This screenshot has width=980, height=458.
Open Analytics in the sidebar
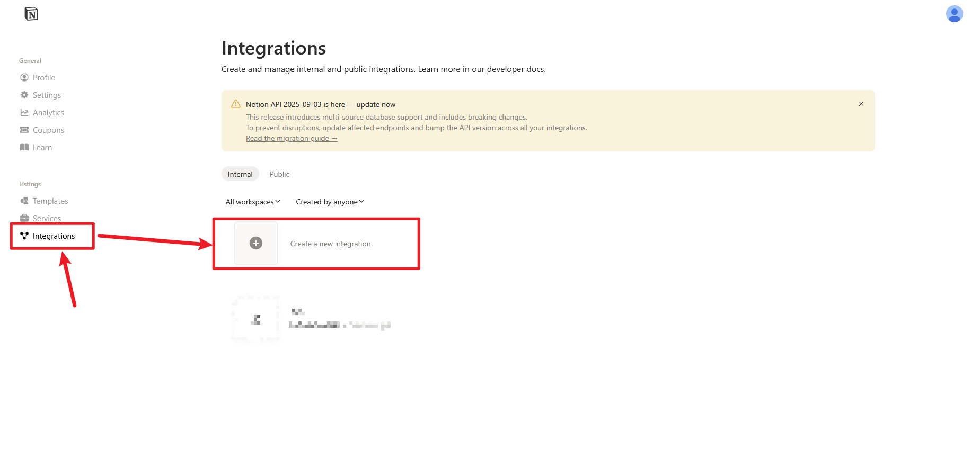click(x=48, y=112)
